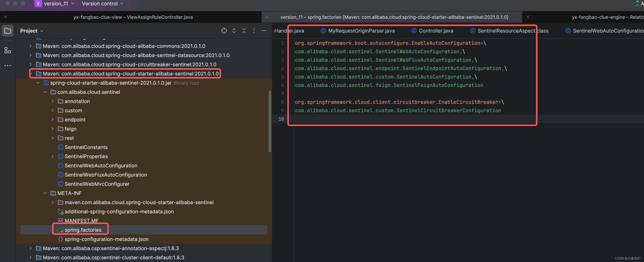644x262 pixels.
Task: Click line 1 EnableAutoConfiguration key in editor
Action: [388, 43]
